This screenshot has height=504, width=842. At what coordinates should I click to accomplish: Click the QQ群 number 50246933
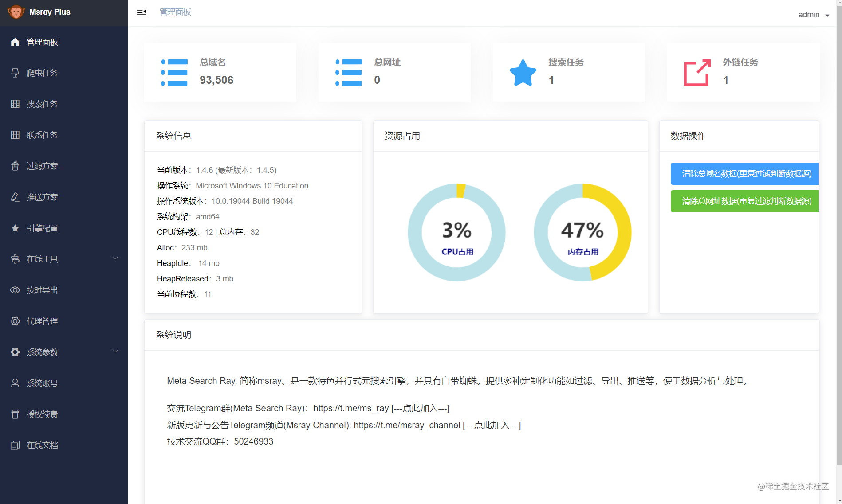(254, 441)
